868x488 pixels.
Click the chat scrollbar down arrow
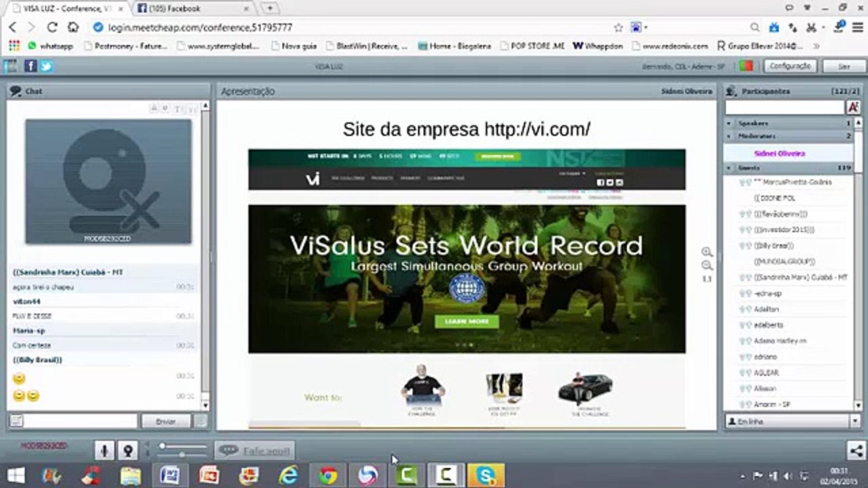(x=205, y=405)
